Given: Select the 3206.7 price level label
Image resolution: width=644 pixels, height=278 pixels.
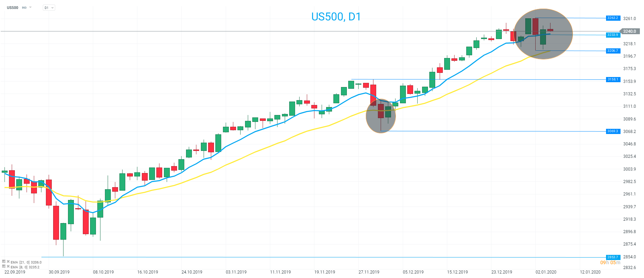Looking at the screenshot, I should pyautogui.click(x=613, y=51).
